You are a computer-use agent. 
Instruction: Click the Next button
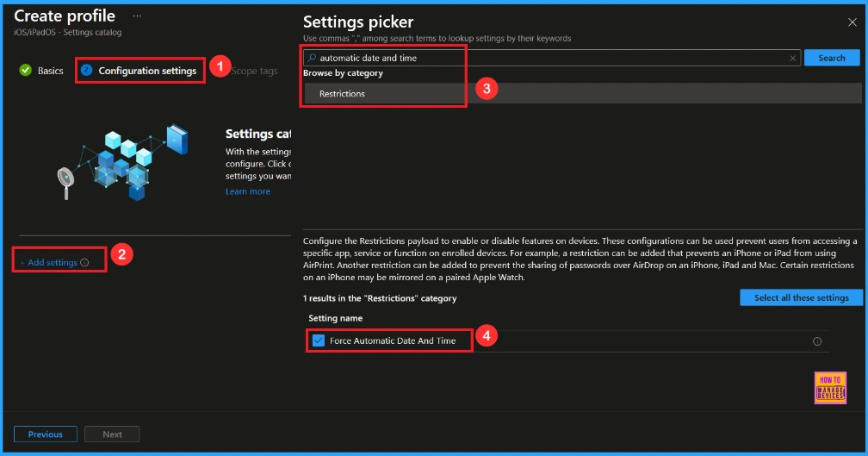pos(112,434)
